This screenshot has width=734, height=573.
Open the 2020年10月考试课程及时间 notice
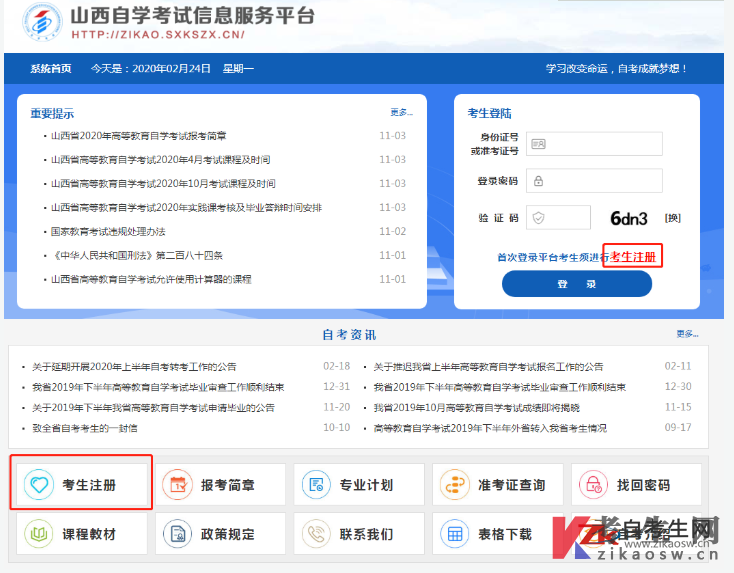(x=163, y=184)
